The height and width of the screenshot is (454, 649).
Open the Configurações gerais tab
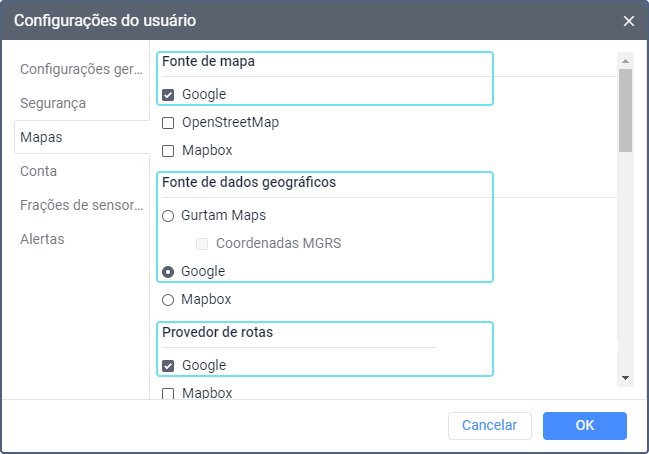coord(82,69)
